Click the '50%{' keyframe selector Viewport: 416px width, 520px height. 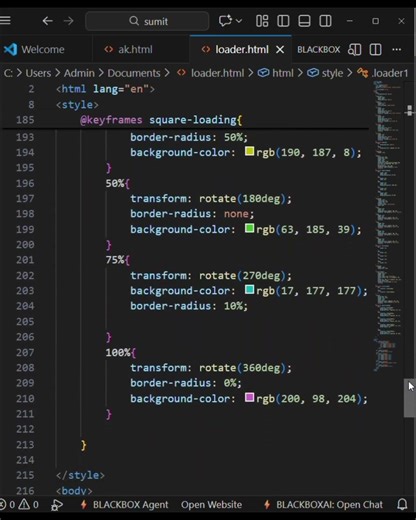click(x=118, y=183)
